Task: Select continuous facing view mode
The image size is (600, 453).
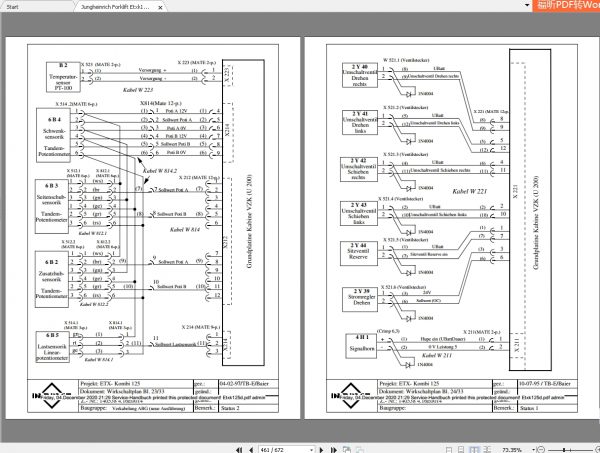Action: (487, 450)
